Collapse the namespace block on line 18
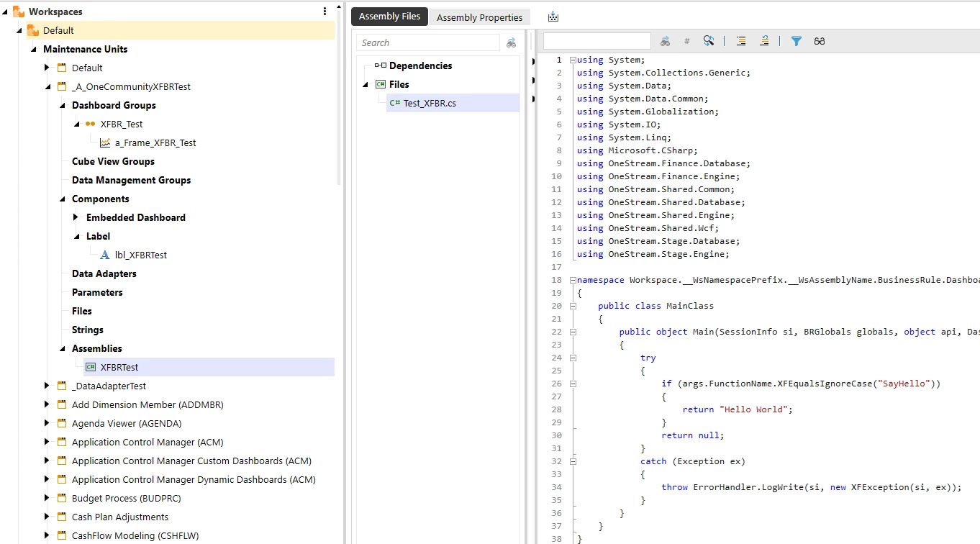The width and height of the screenshot is (980, 544). 573,280
